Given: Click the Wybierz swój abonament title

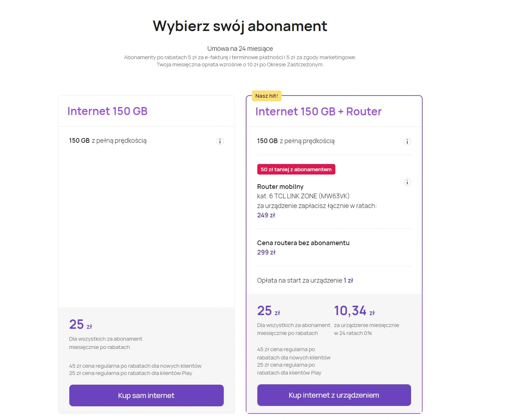Looking at the screenshot, I should [240, 26].
